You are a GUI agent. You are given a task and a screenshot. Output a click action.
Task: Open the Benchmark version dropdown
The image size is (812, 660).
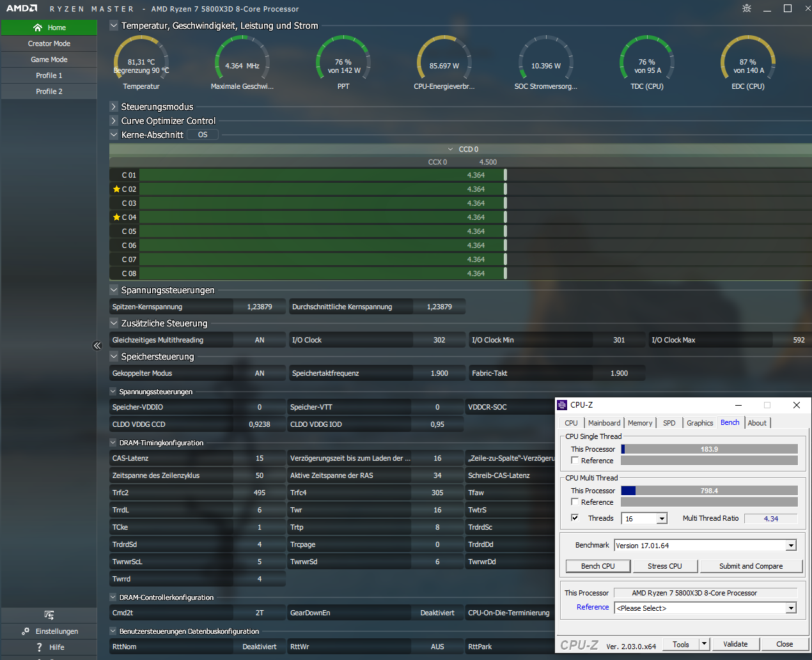[792, 546]
